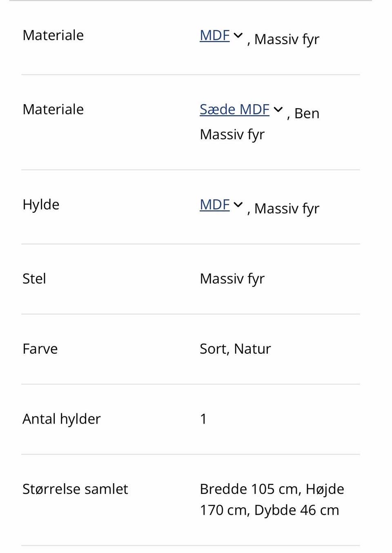Select the 'Størrelse samlet' label
Image resolution: width=392 pixels, height=553 pixels.
pyautogui.click(x=75, y=489)
